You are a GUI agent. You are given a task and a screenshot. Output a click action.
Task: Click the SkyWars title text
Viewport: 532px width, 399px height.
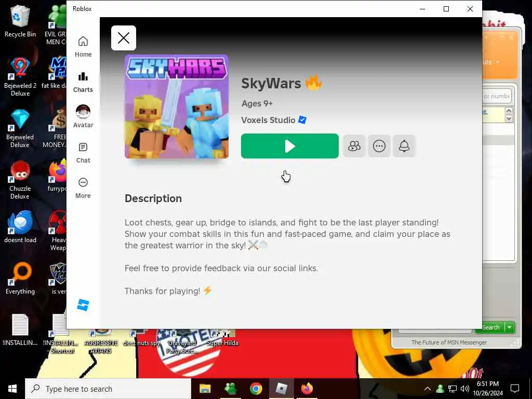(271, 84)
